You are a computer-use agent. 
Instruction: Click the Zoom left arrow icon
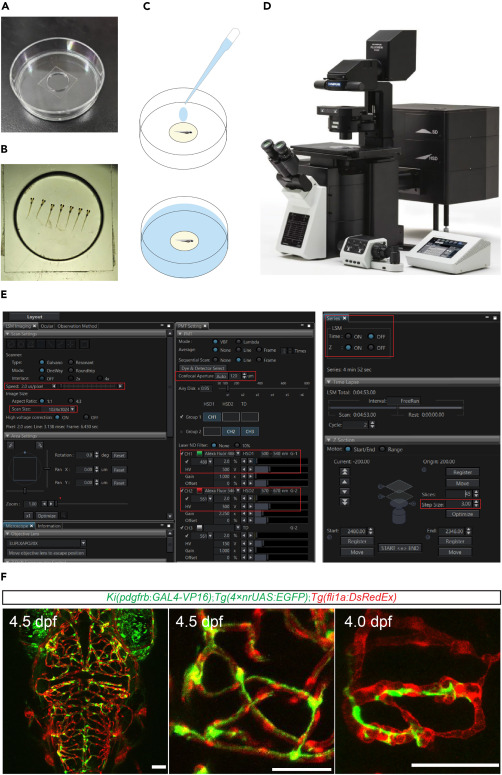(45, 504)
